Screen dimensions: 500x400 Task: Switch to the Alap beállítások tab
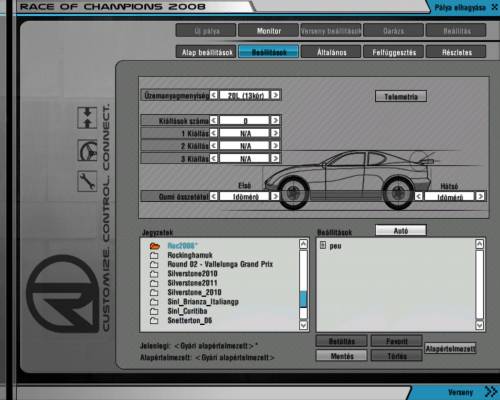pyautogui.click(x=206, y=52)
